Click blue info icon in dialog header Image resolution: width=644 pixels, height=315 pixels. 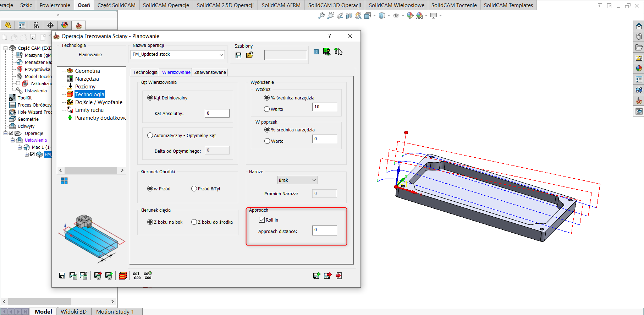(316, 52)
